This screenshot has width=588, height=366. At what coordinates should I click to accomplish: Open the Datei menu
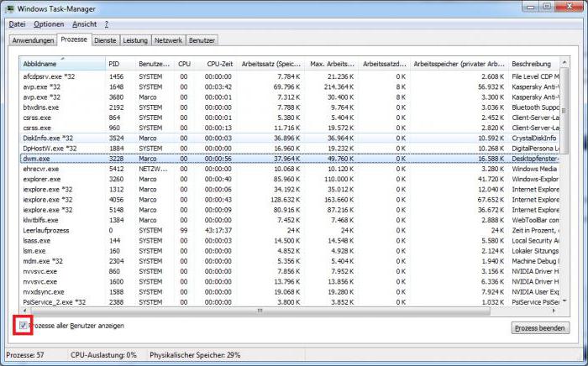point(17,24)
